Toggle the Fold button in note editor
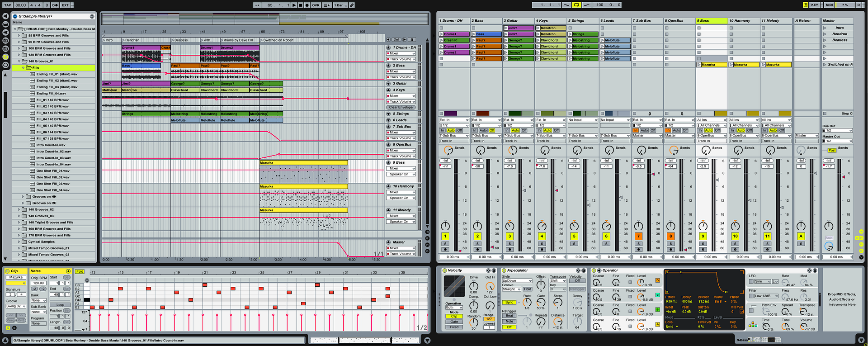 tap(80, 271)
